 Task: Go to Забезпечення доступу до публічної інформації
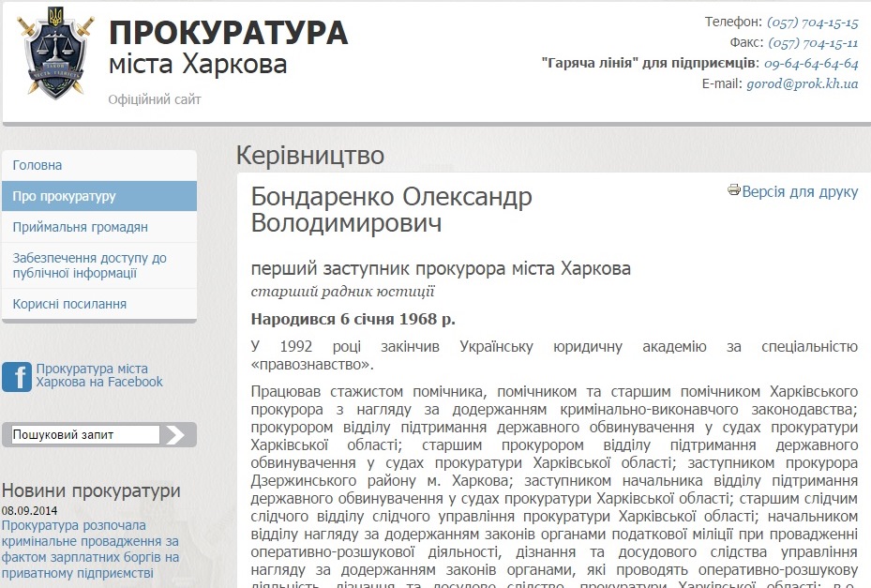coord(89,265)
